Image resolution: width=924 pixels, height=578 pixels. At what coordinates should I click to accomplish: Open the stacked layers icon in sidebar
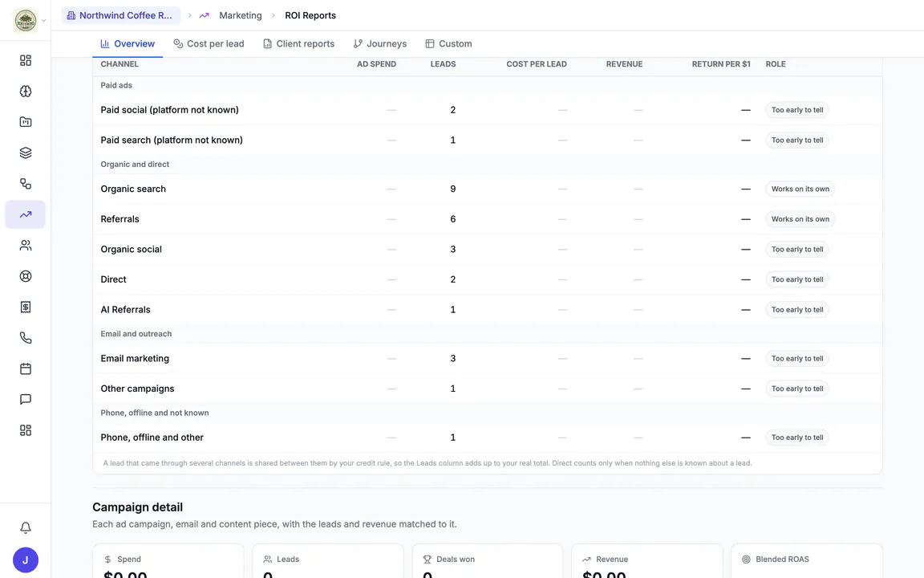click(26, 153)
